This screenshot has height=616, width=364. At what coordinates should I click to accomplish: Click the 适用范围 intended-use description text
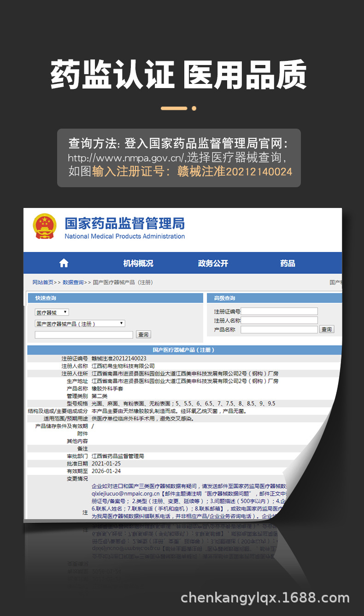pyautogui.click(x=143, y=419)
